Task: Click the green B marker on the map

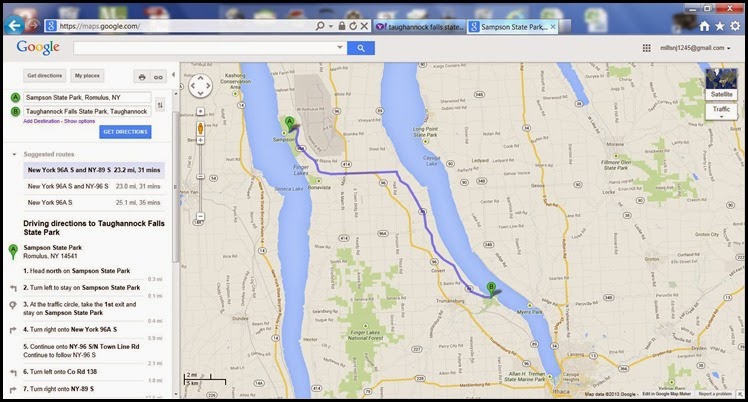Action: (491, 288)
